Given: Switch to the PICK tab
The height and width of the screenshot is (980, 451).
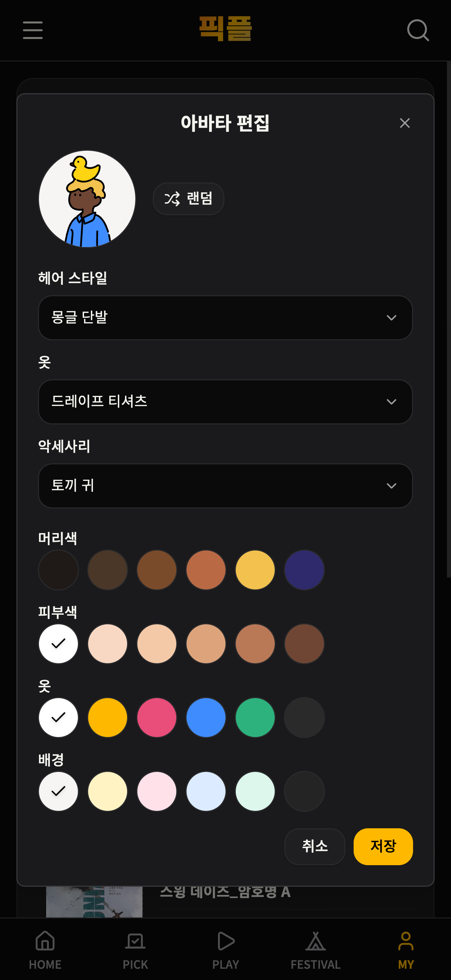Looking at the screenshot, I should [135, 950].
